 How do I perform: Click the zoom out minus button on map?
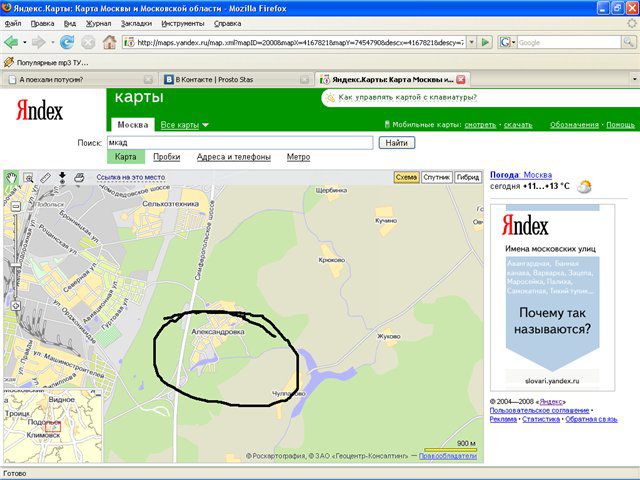[x=16, y=207]
